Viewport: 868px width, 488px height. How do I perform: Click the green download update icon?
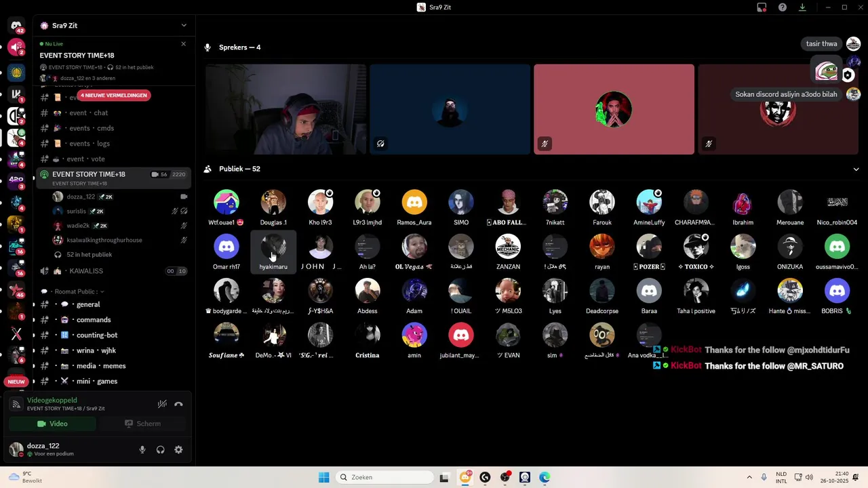point(802,7)
